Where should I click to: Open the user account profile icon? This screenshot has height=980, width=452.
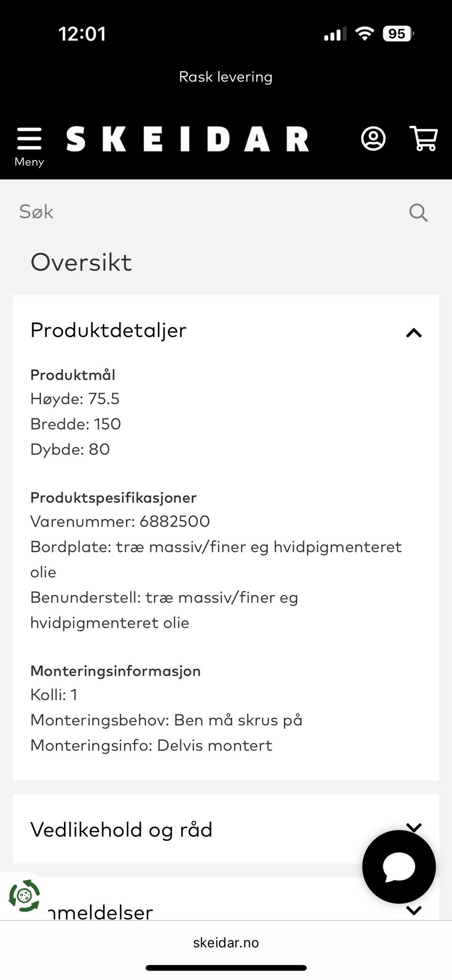pyautogui.click(x=373, y=138)
